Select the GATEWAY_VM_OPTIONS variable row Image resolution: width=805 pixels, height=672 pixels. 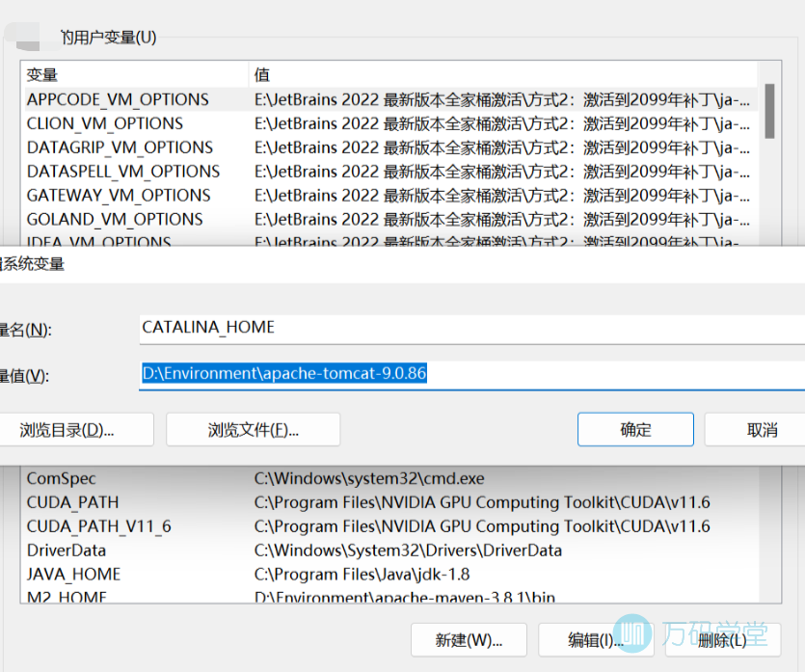[119, 195]
